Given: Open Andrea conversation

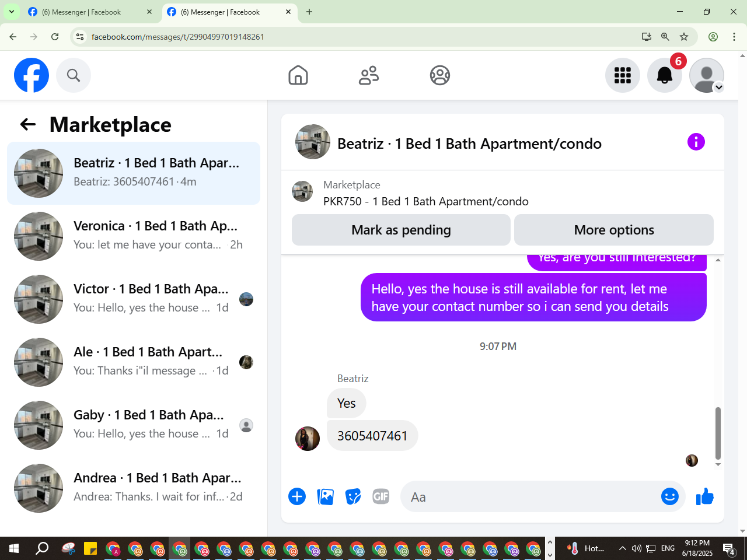Looking at the screenshot, I should (x=134, y=488).
